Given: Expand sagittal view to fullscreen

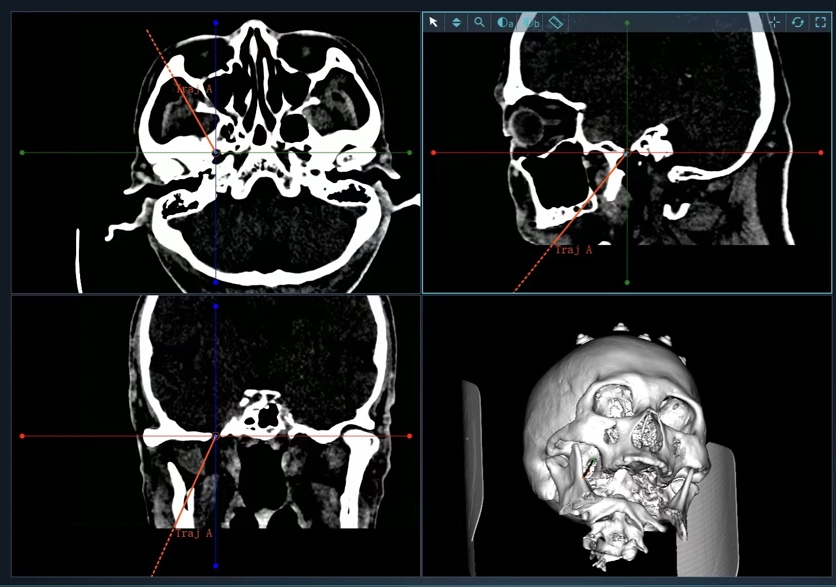Looking at the screenshot, I should click(821, 22).
